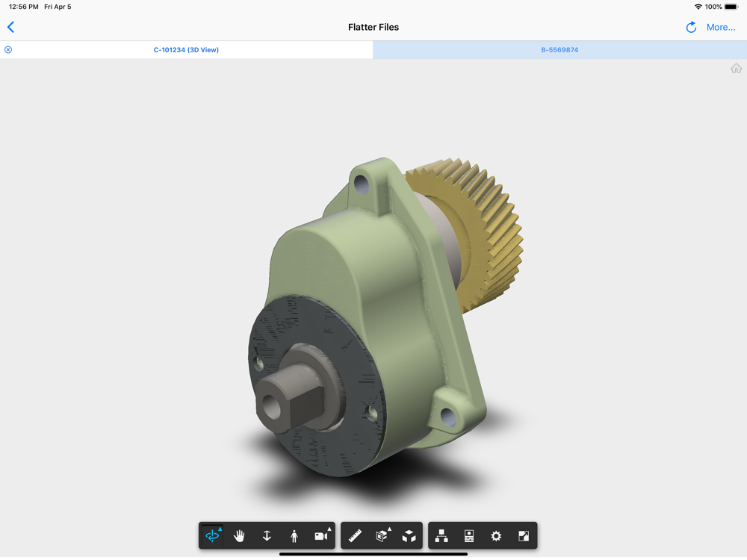
Task: Select the Measure ruler tool
Action: [356, 536]
